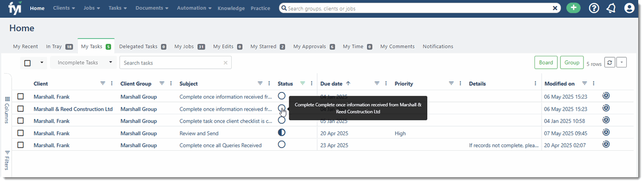Expand the Columns side panel

(7, 110)
